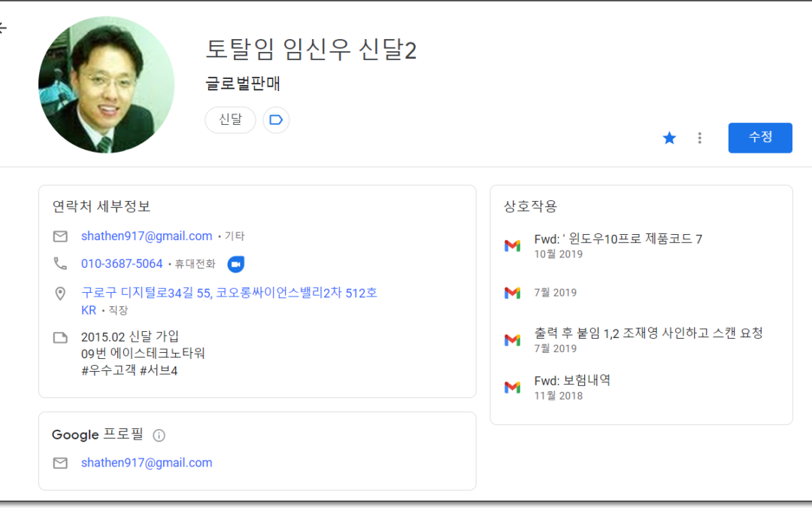The width and height of the screenshot is (812, 508).
Task: Open the untitled 7월 2019 interaction
Action: (x=555, y=293)
